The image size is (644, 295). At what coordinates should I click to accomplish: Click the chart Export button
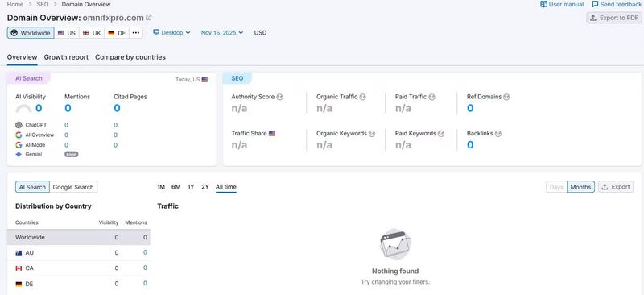(x=616, y=187)
